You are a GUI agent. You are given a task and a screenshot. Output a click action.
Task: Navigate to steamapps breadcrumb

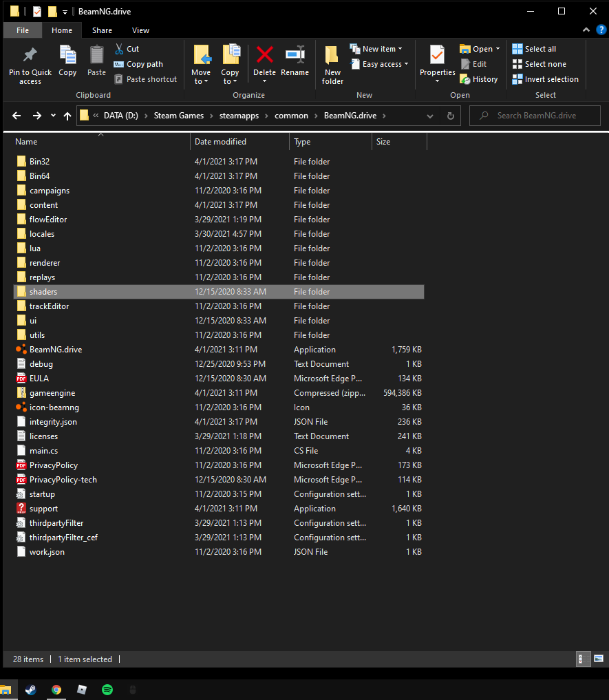click(239, 116)
